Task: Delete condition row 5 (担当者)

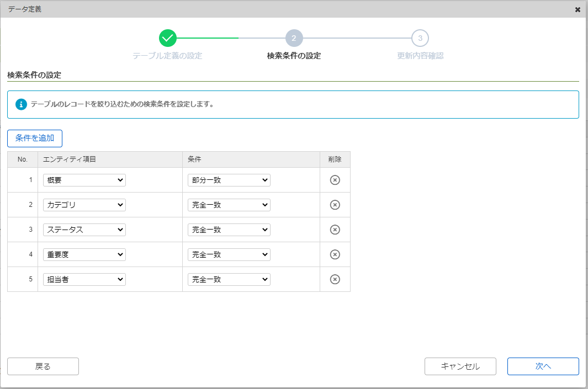Action: (335, 279)
